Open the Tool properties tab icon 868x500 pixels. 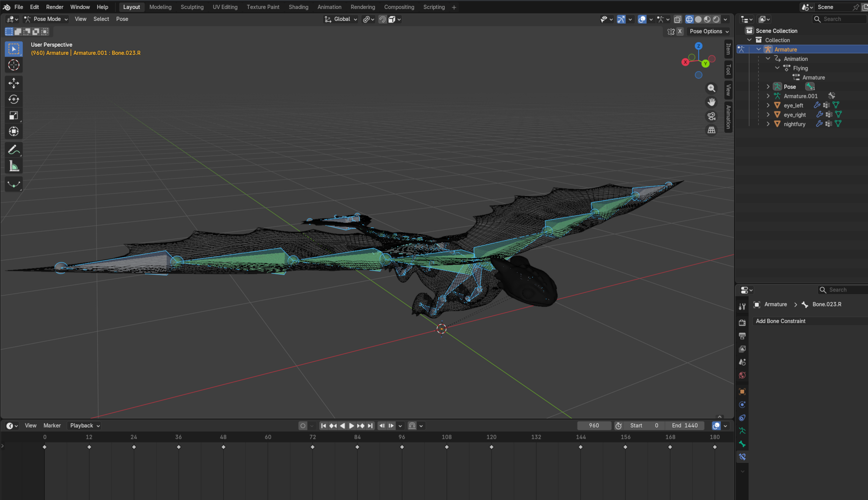coord(742,306)
